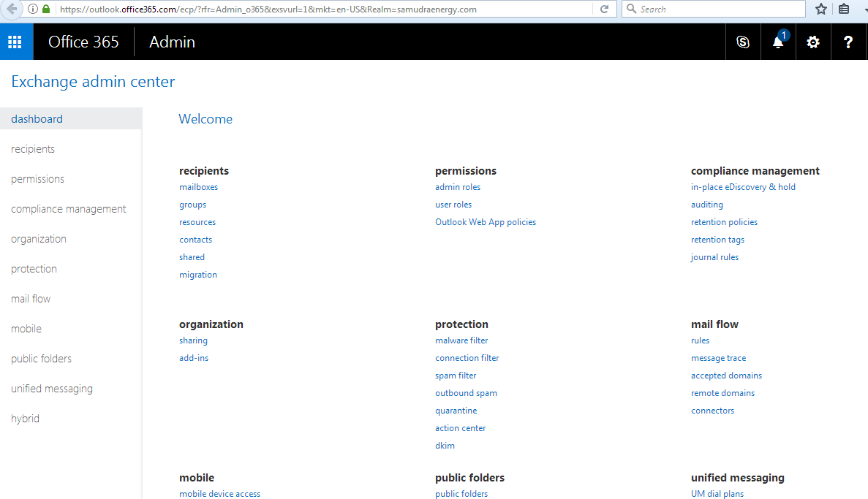
Task: Open the Office 365 app launcher grid
Action: (16, 42)
